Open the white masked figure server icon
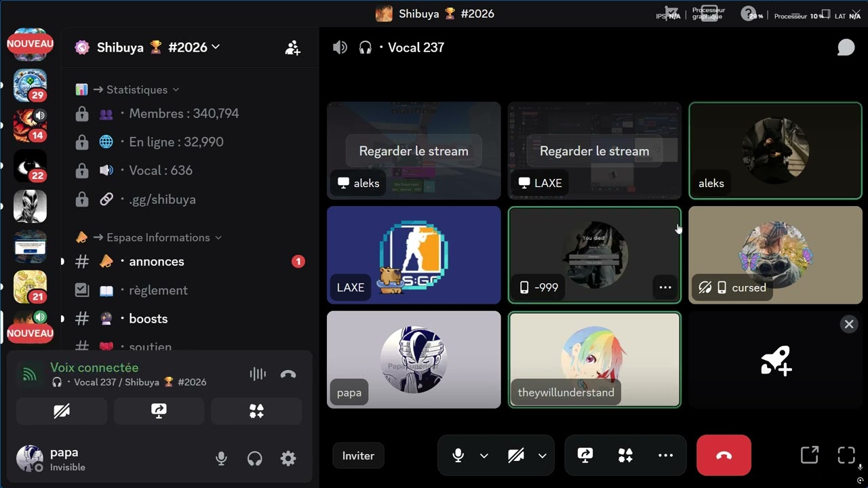The height and width of the screenshot is (488, 868). [30, 206]
